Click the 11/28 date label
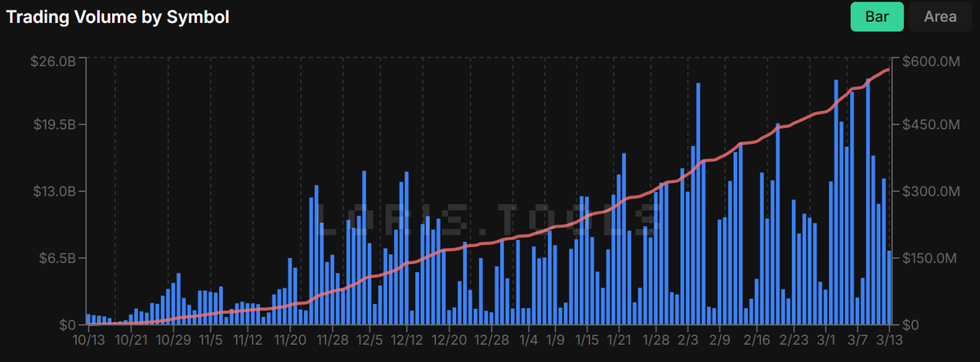Image resolution: width=980 pixels, height=362 pixels. (x=333, y=342)
